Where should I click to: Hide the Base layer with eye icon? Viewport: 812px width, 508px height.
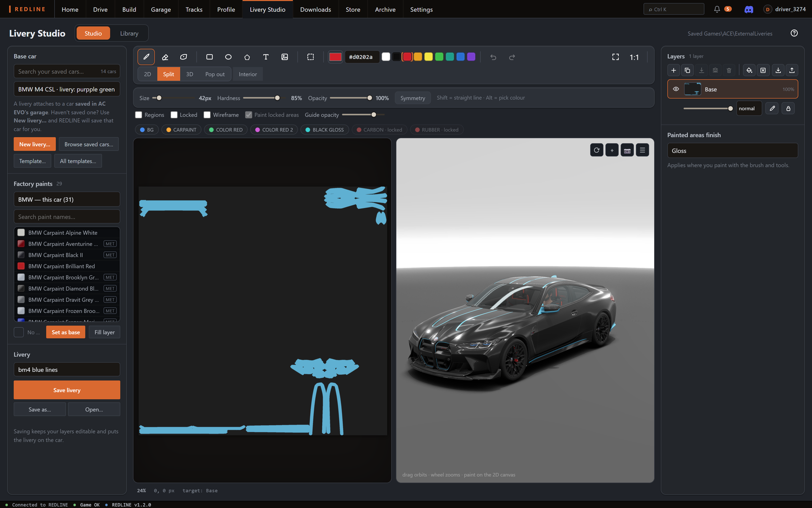(676, 89)
